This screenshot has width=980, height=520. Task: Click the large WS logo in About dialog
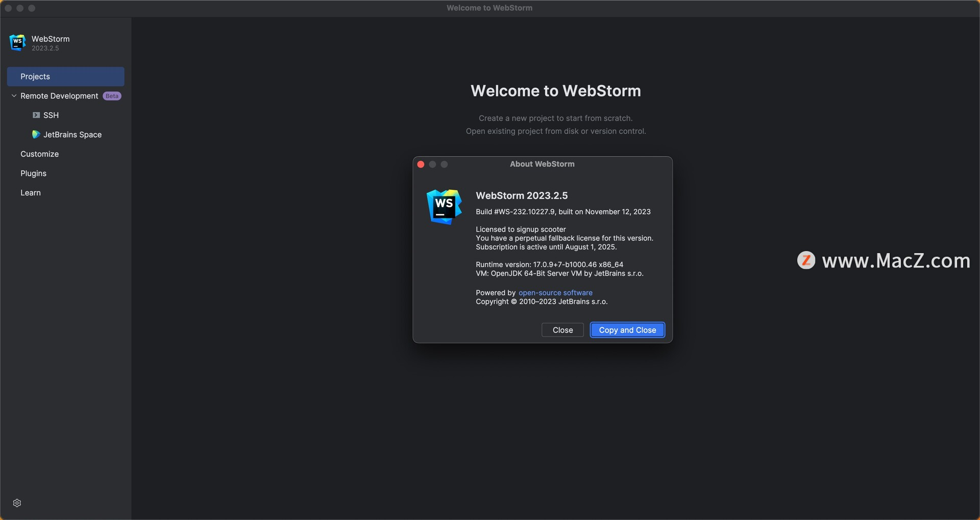[x=444, y=207]
